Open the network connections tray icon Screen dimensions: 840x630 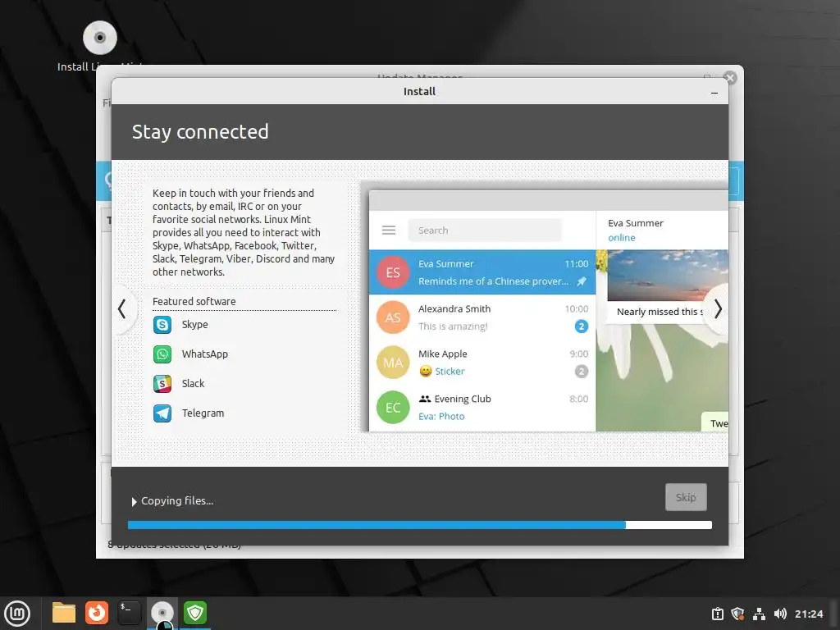coord(759,614)
